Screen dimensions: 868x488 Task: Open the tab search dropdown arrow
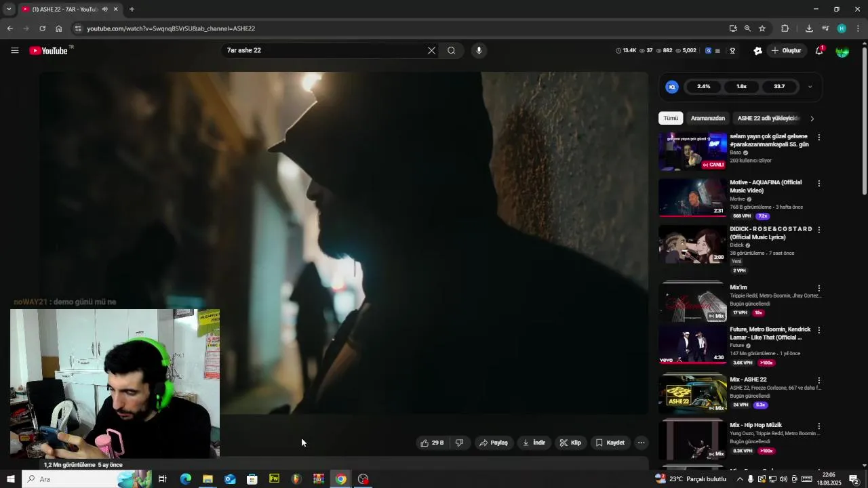[8, 9]
